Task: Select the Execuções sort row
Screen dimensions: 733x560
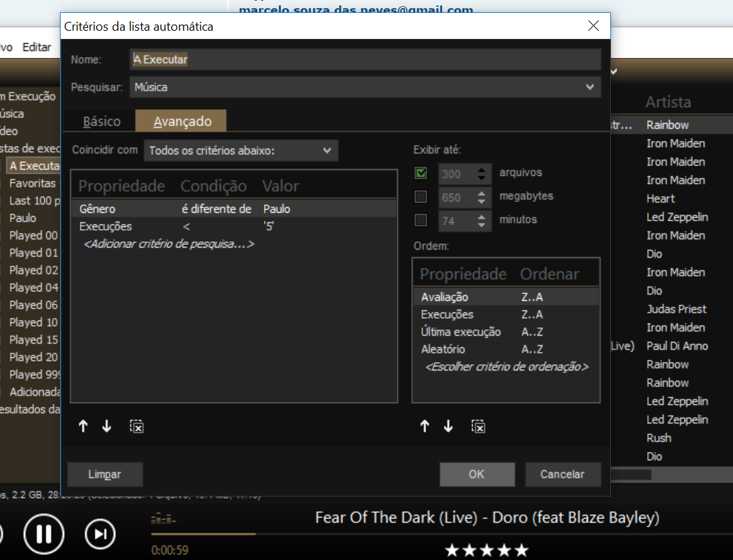Action: [x=506, y=314]
